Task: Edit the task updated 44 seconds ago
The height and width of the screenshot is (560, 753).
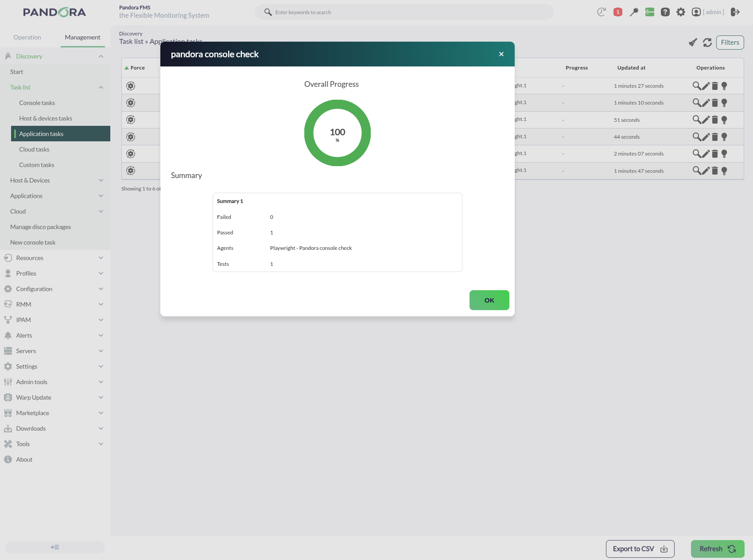Action: pos(706,137)
